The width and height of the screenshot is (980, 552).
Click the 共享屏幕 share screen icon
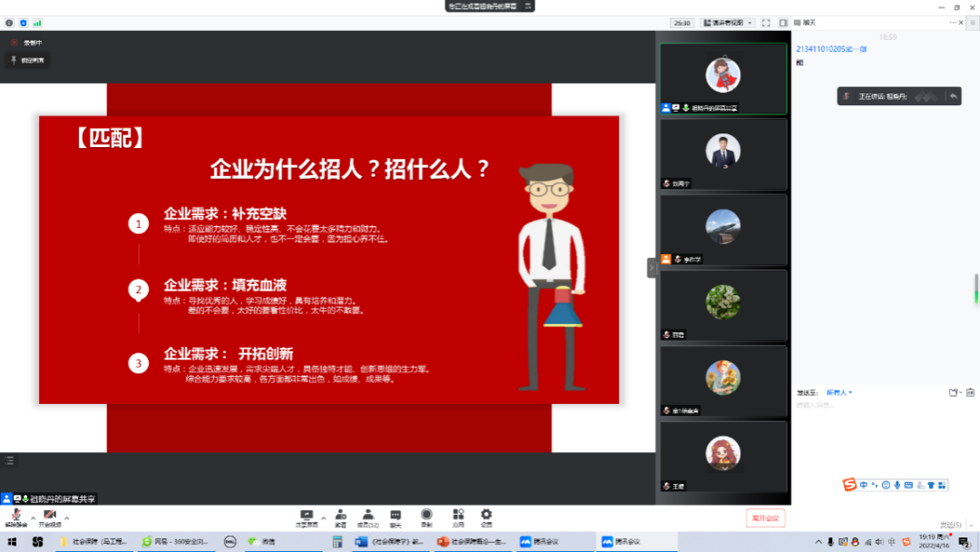306,516
